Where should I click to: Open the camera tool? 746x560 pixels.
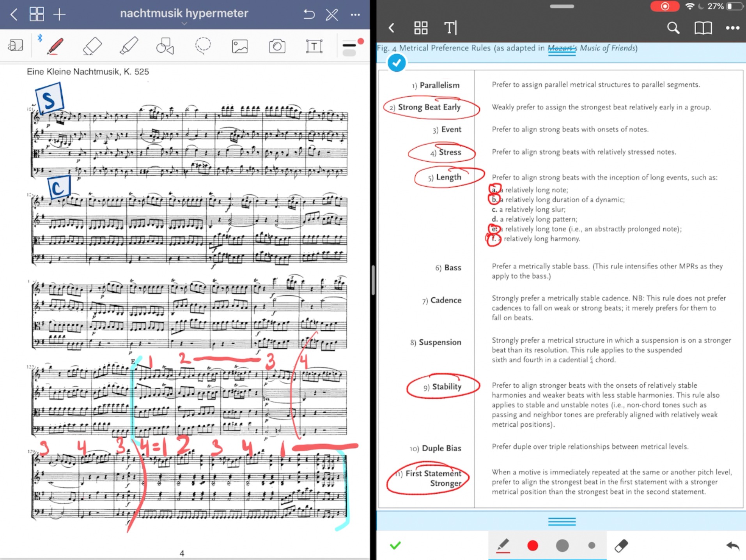277,46
